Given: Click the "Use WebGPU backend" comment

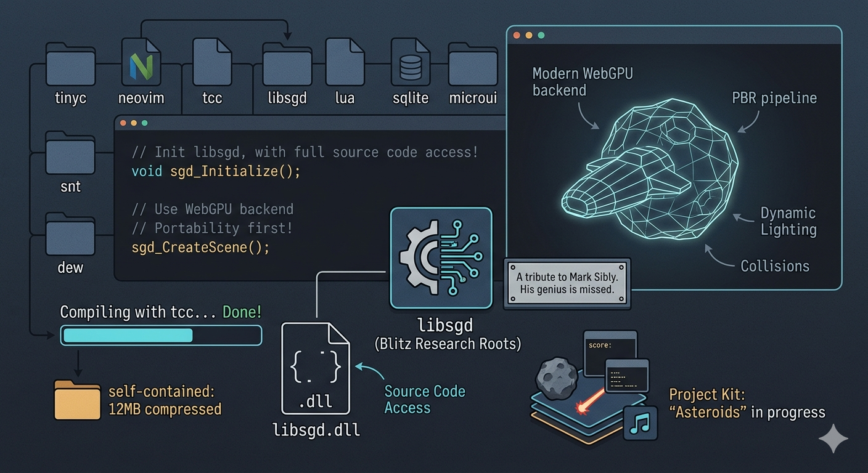Looking at the screenshot, I should click(x=212, y=209).
